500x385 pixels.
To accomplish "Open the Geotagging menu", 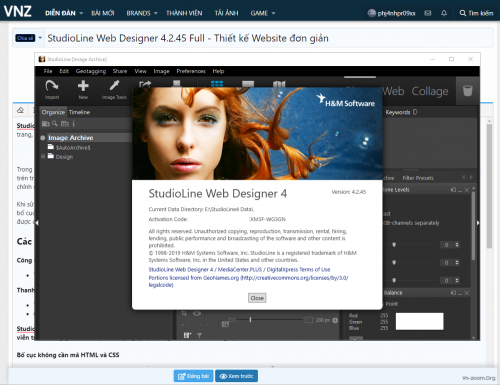I will point(91,71).
